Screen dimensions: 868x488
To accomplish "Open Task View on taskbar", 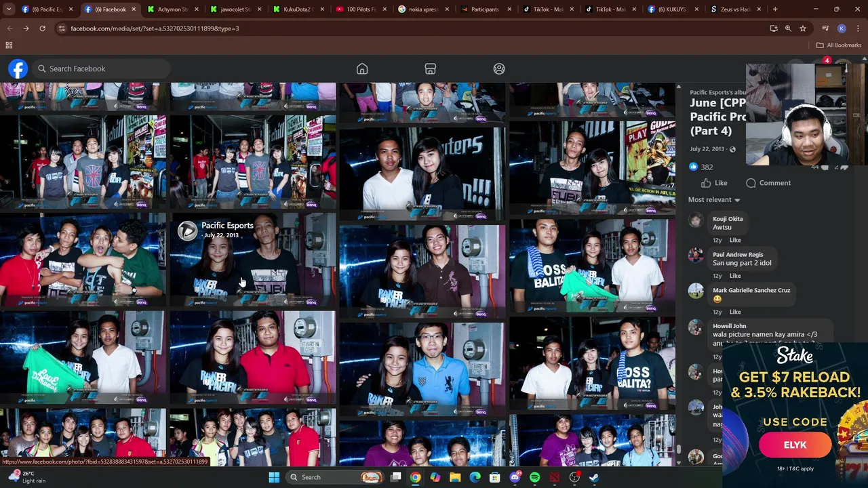I will tap(395, 477).
